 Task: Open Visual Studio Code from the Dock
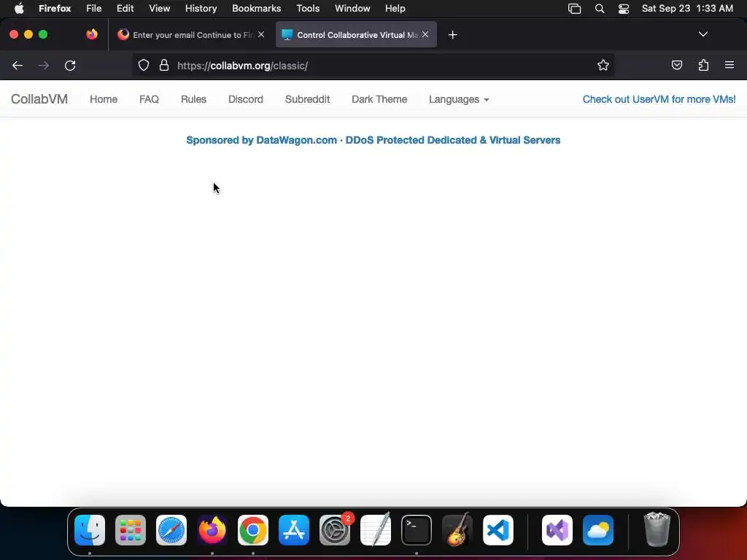[498, 530]
